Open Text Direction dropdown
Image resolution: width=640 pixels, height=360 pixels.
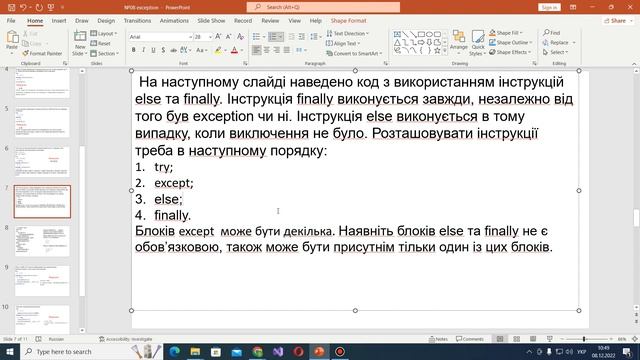click(x=347, y=33)
